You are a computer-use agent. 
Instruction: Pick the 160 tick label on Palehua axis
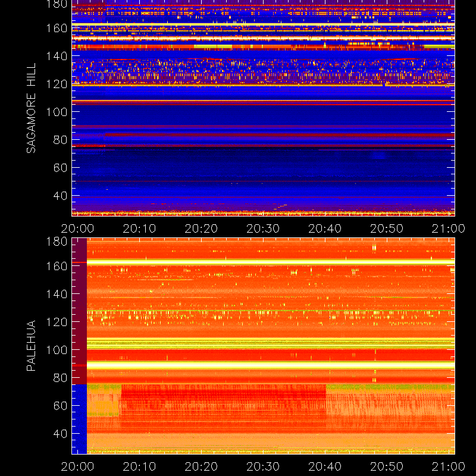tap(57, 266)
